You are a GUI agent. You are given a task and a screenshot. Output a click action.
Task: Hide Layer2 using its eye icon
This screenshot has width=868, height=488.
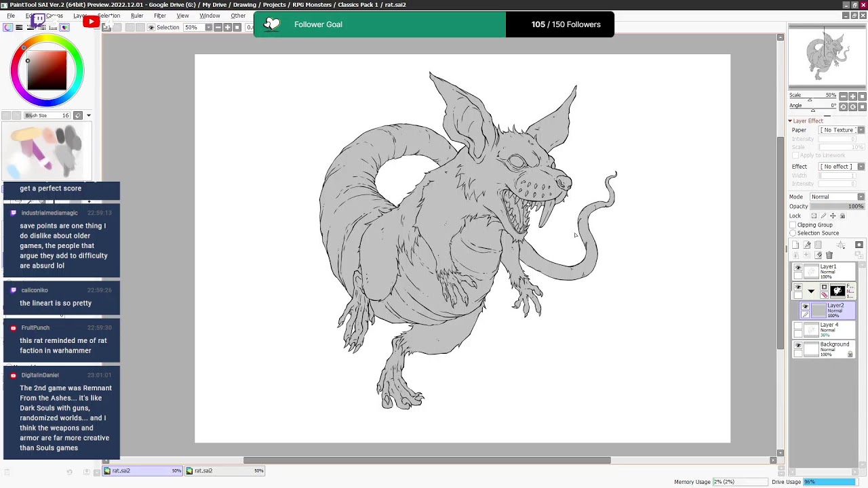point(806,307)
